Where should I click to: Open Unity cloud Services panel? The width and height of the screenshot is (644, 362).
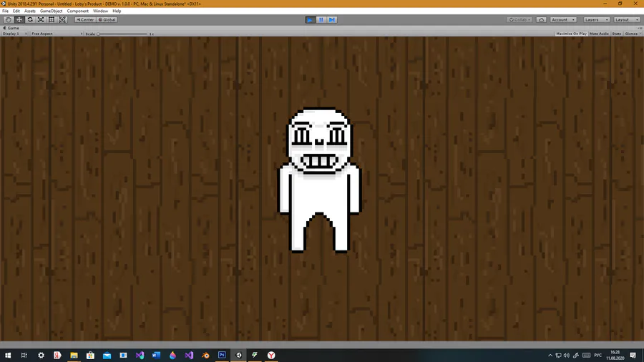tap(542, 20)
